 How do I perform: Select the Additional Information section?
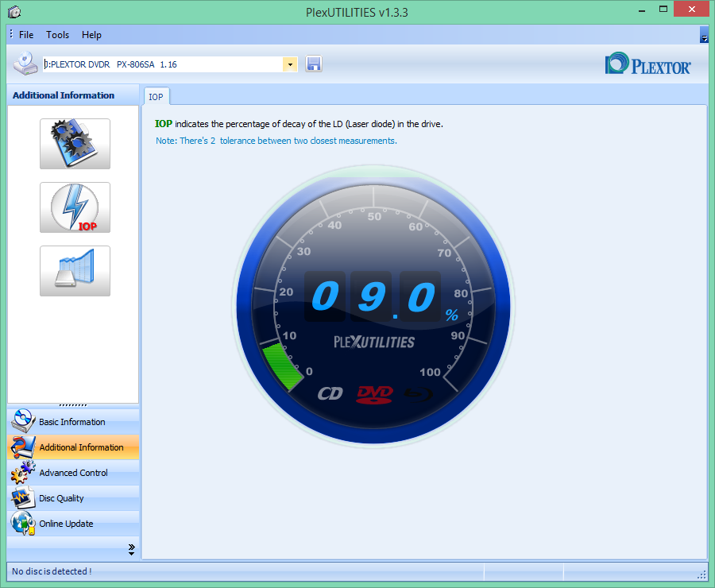(73, 447)
